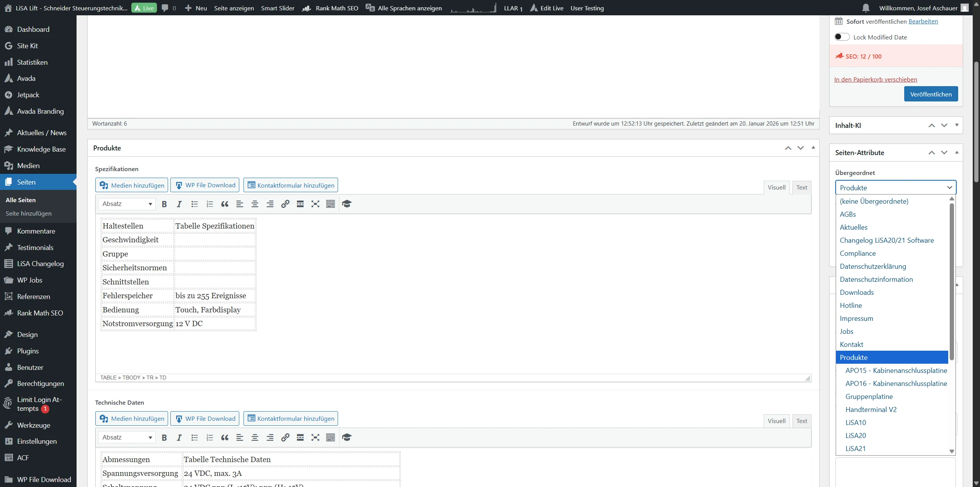Screen dimensions: 980x487
Task: Apply bold formatting in the Spezifikationen editor
Action: click(165, 204)
